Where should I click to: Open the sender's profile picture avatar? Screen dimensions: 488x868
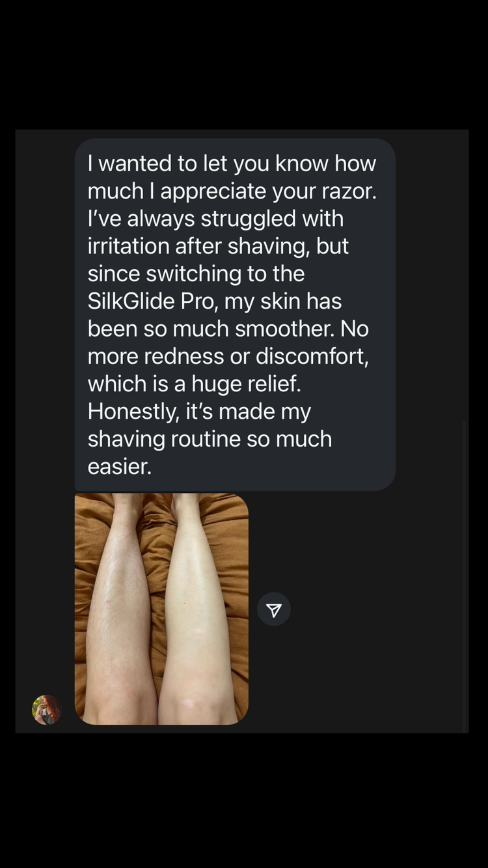(46, 709)
